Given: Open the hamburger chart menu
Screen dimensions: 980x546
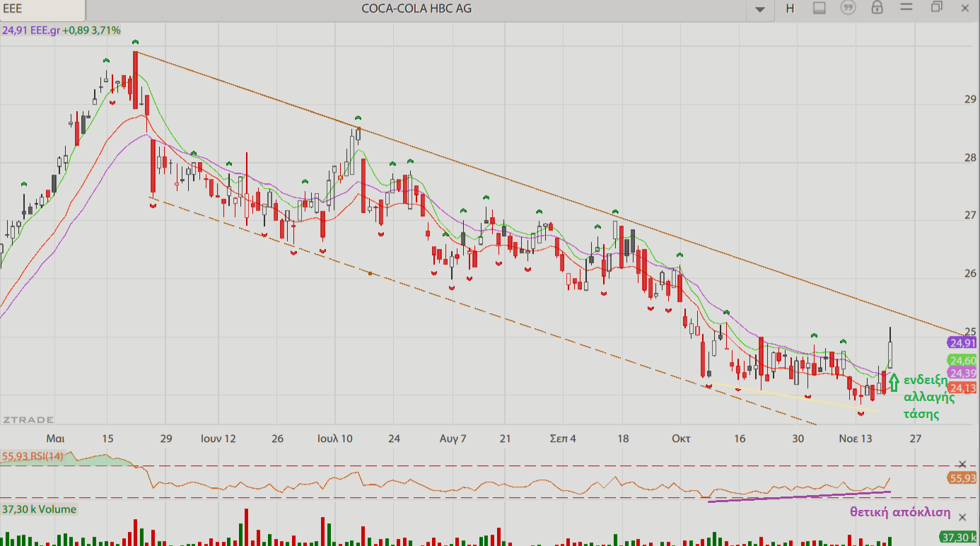Looking at the screenshot, I should coord(906,8).
